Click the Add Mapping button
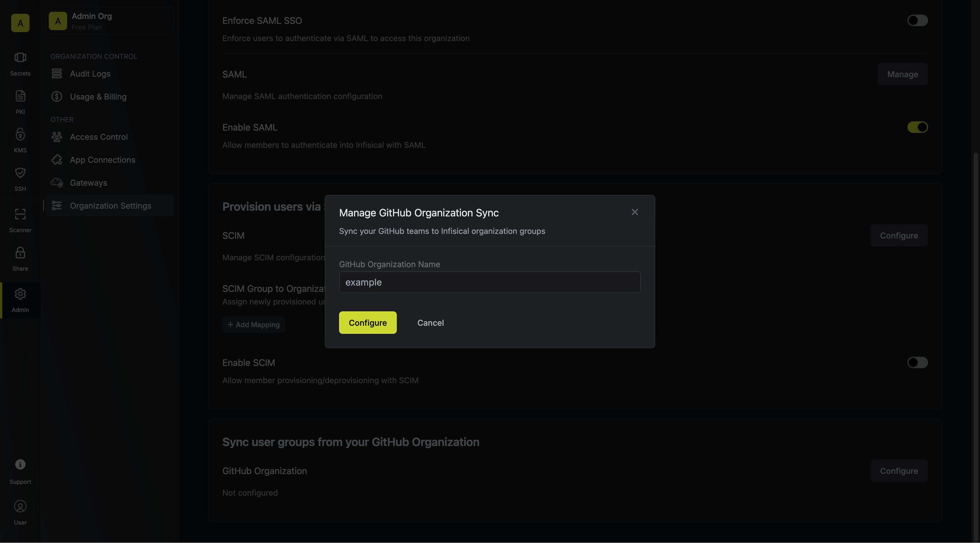Viewport: 980px width, 543px height. click(253, 325)
